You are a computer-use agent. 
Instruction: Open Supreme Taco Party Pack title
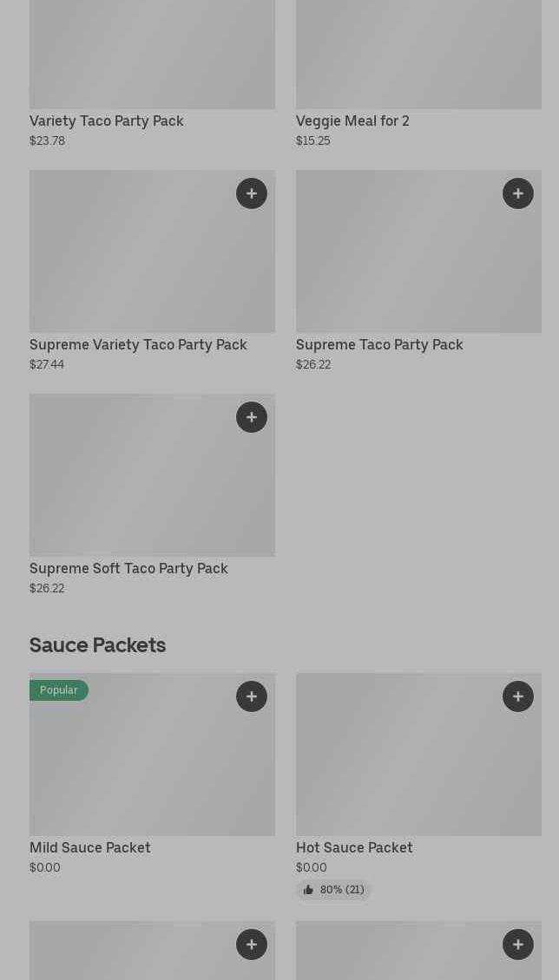click(379, 344)
